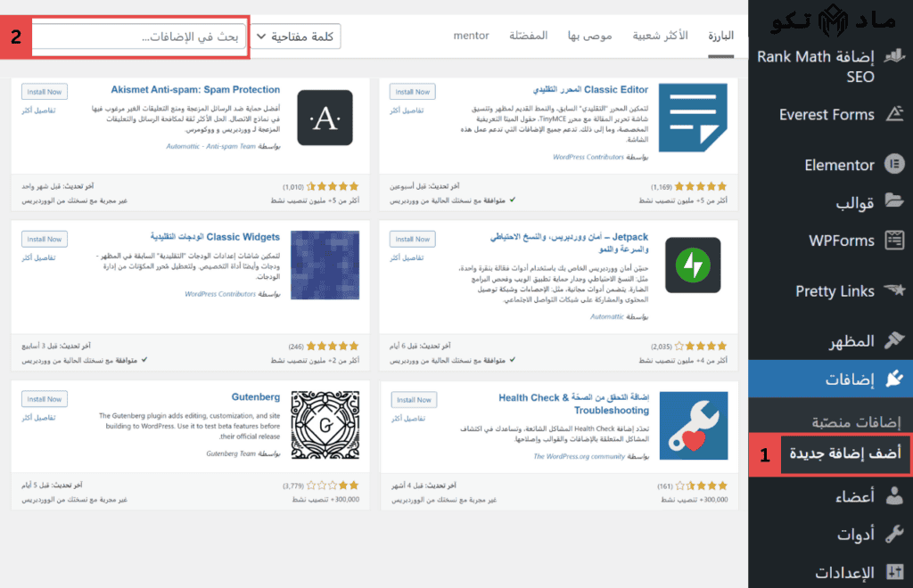Image resolution: width=913 pixels, height=588 pixels.
Task: Open more details for Gutenberg
Action: click(x=39, y=418)
